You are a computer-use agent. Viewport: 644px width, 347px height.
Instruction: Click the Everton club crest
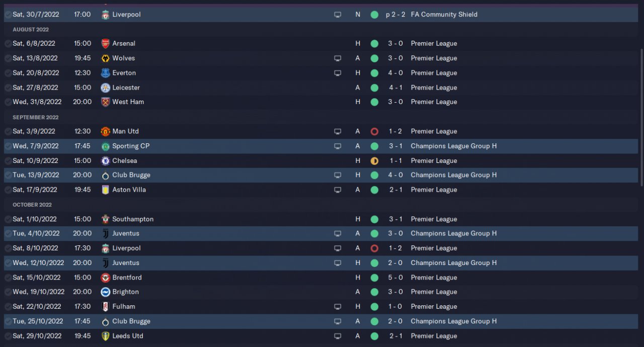[x=105, y=73]
